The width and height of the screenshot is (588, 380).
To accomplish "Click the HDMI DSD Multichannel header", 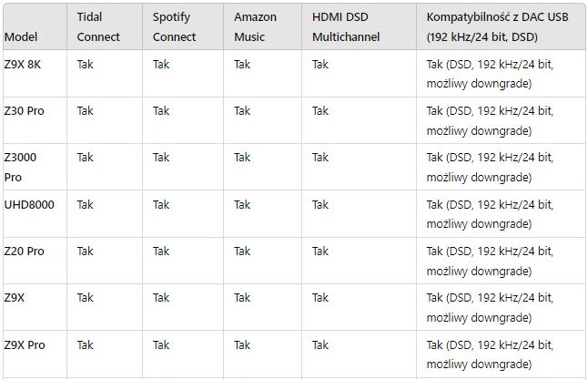I will [346, 26].
